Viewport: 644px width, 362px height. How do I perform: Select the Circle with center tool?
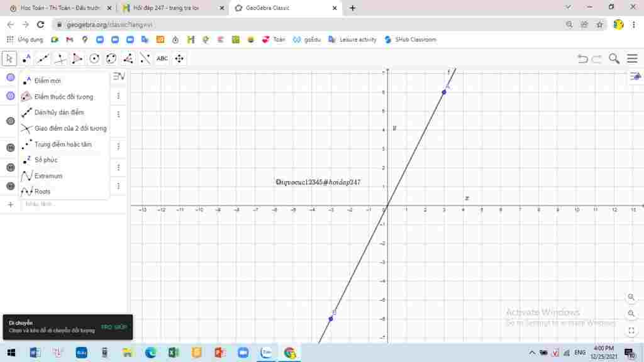94,58
